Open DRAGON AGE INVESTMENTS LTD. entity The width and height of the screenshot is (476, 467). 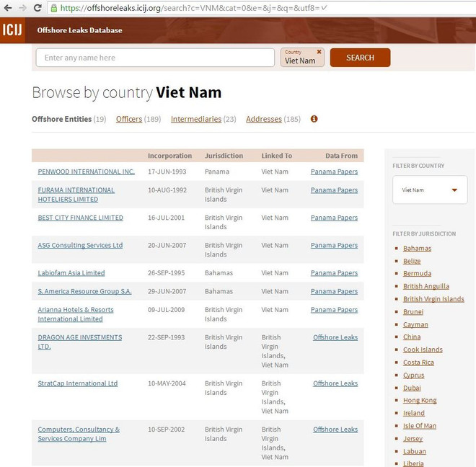80,342
